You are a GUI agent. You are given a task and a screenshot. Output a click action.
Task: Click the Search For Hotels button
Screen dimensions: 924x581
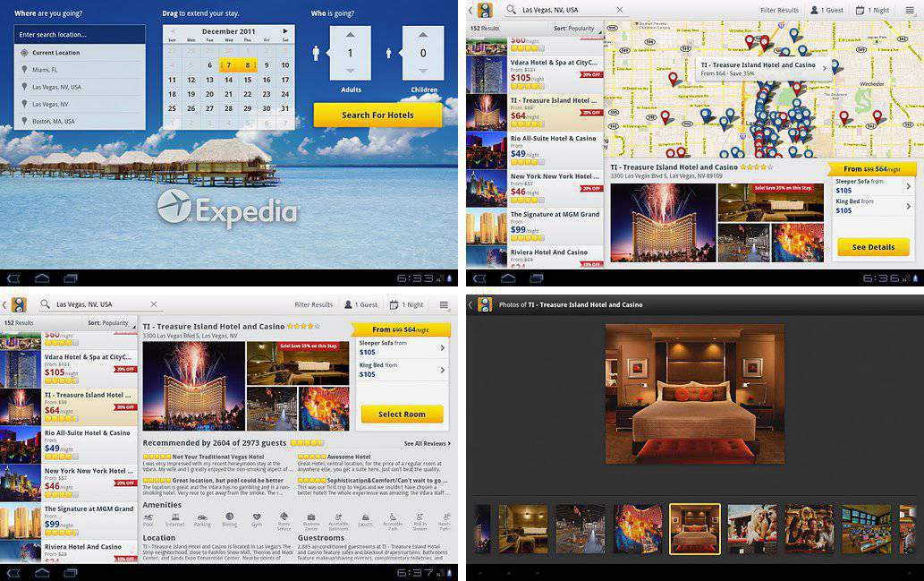point(377,115)
